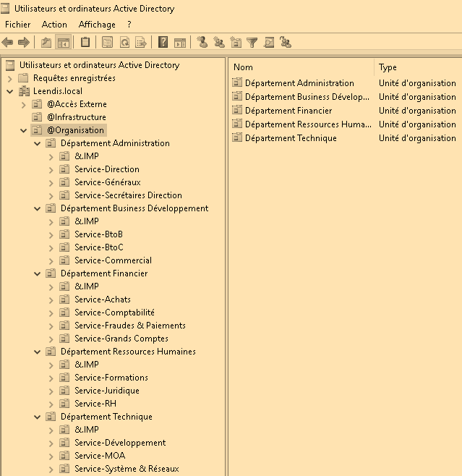Open the Action menu
This screenshot has height=476, width=462.
click(x=54, y=25)
